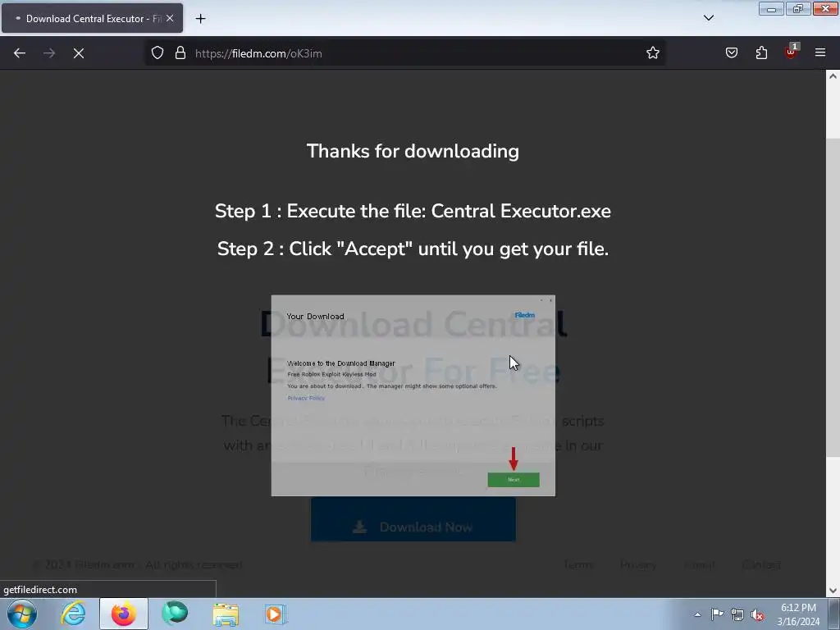Screen dimensions: 840x630
Task: Click the muted volume tray icon
Action: click(x=757, y=614)
